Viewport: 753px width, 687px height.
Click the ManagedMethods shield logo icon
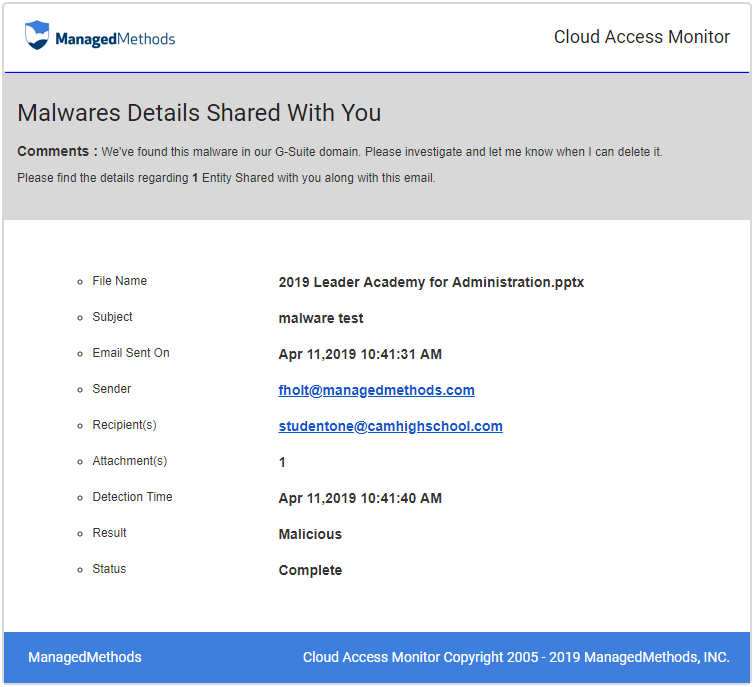tap(37, 35)
